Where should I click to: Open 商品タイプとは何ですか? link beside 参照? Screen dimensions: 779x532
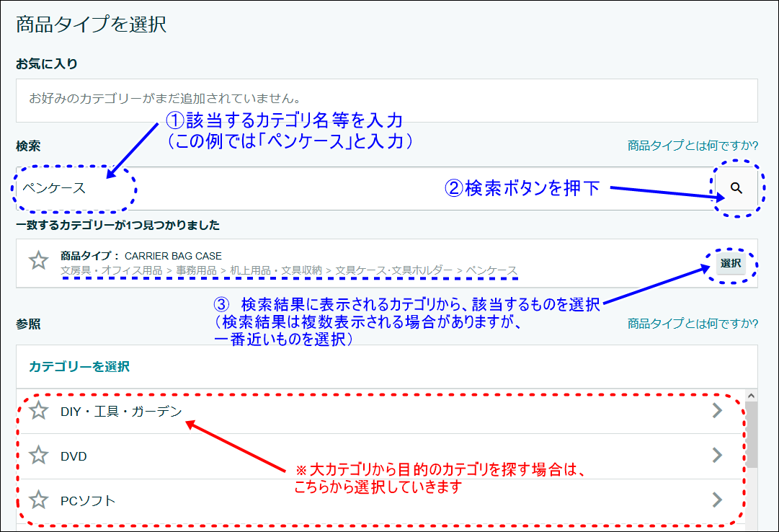click(693, 324)
